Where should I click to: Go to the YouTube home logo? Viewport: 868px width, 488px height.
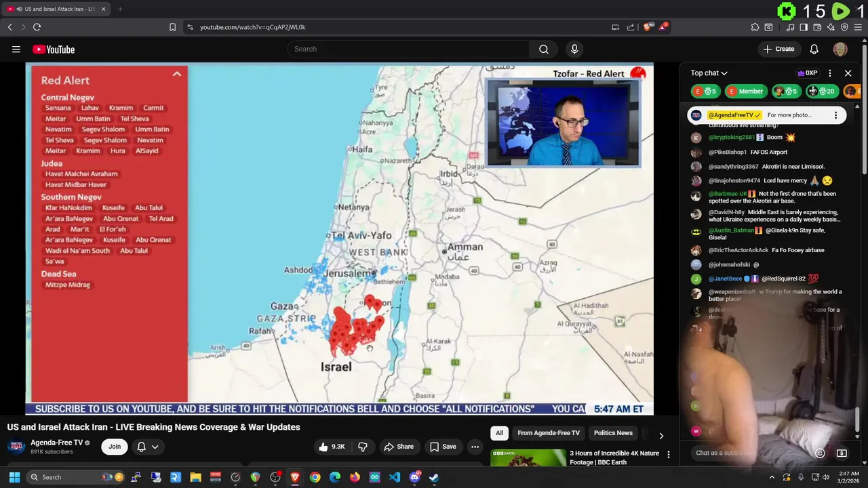[54, 49]
